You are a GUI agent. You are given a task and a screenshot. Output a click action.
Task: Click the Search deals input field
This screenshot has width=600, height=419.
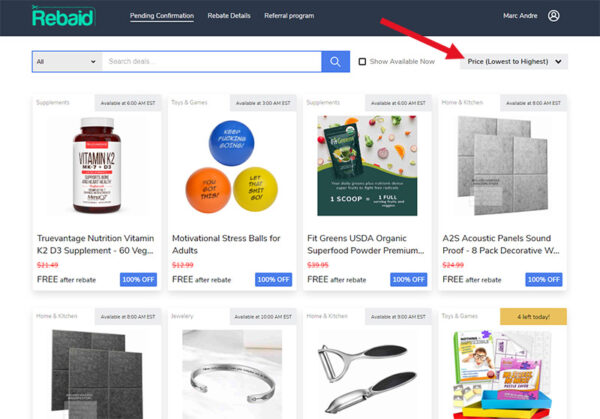click(212, 62)
